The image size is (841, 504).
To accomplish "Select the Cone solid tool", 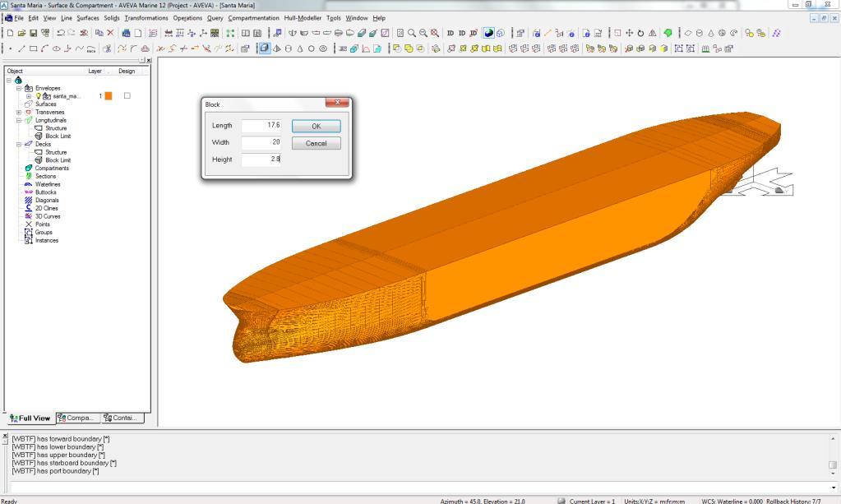I will click(x=300, y=49).
